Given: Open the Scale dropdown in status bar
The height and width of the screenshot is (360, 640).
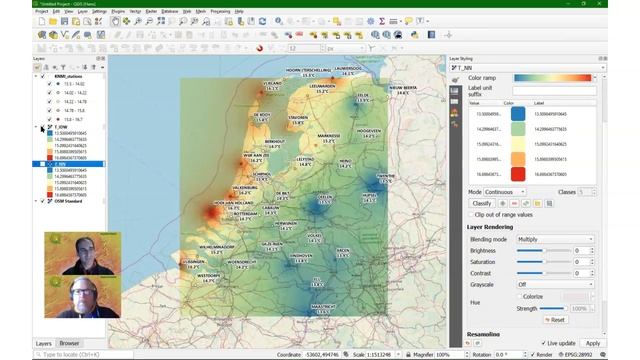Looking at the screenshot, I should pyautogui.click(x=398, y=355).
